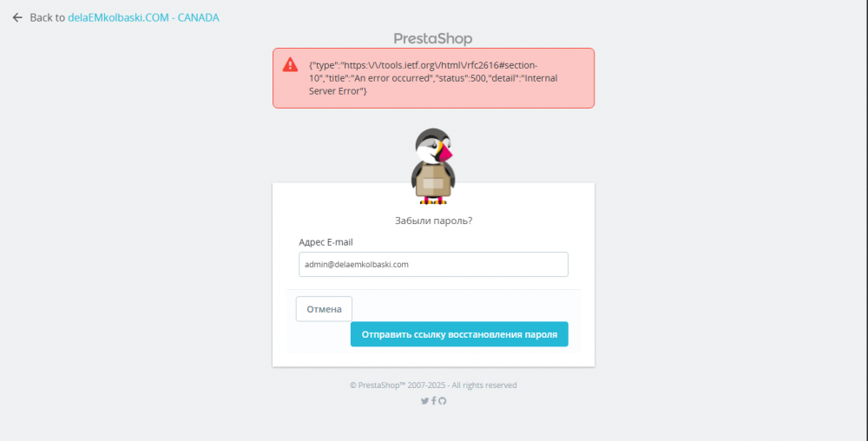The image size is (868, 441).
Task: Click the Адрес E-mail label
Action: tap(325, 242)
